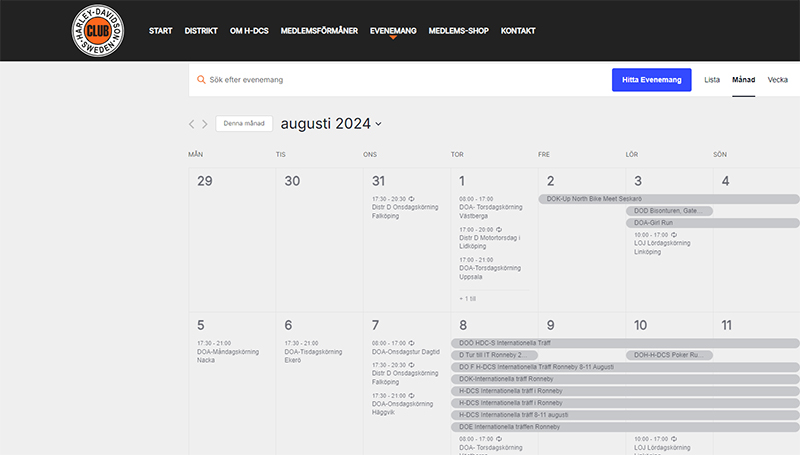This screenshot has height=455, width=800.
Task: Go to previous month arrow
Action: (193, 124)
